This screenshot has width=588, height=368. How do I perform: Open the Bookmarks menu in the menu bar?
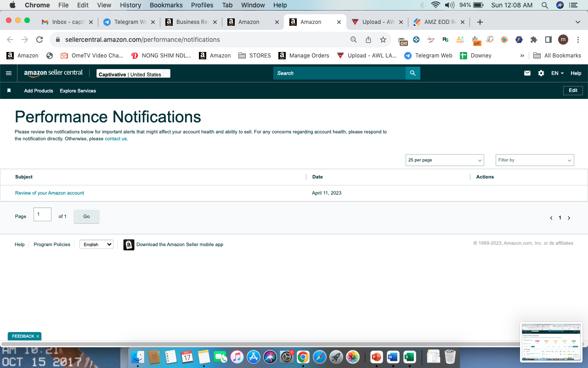(x=166, y=5)
